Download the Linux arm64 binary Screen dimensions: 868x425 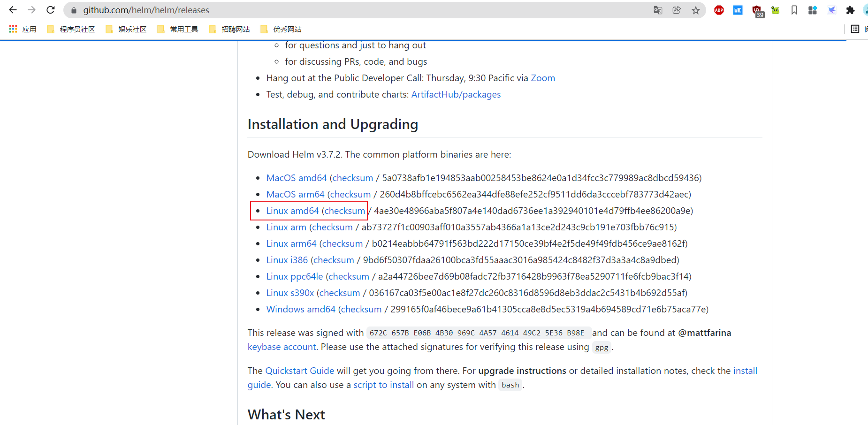point(291,243)
